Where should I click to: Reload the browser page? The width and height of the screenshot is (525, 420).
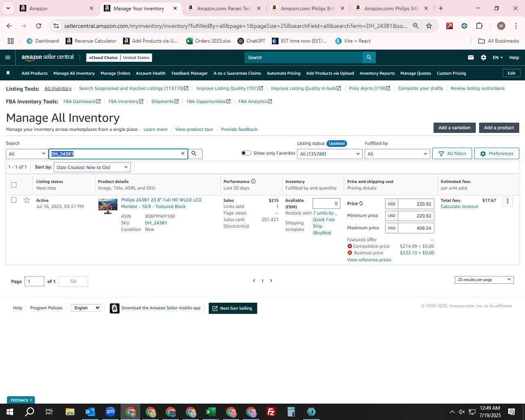pos(39,26)
